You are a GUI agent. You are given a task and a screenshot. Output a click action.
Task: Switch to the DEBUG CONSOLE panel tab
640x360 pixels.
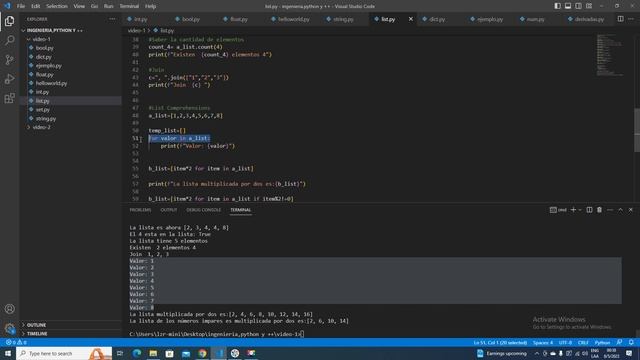pos(203,210)
